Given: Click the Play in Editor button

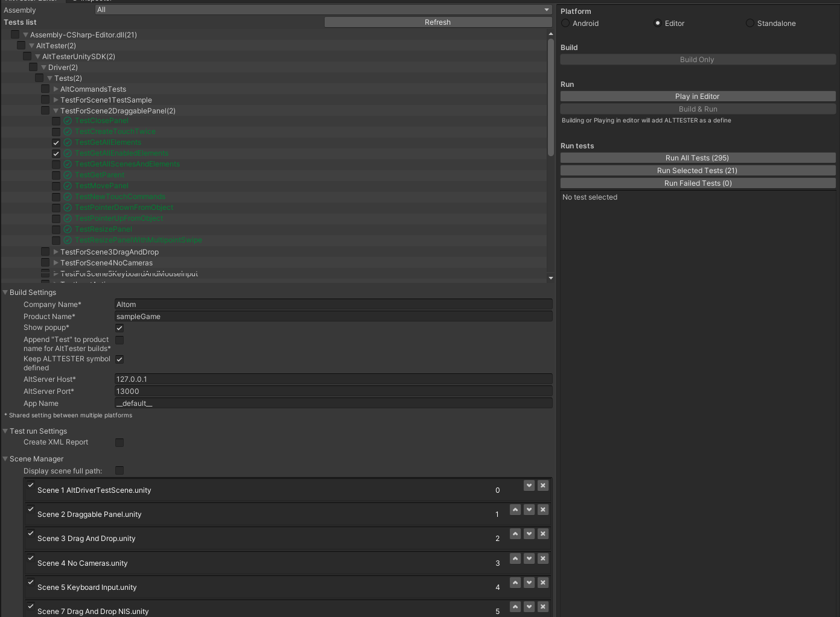Looking at the screenshot, I should point(697,96).
